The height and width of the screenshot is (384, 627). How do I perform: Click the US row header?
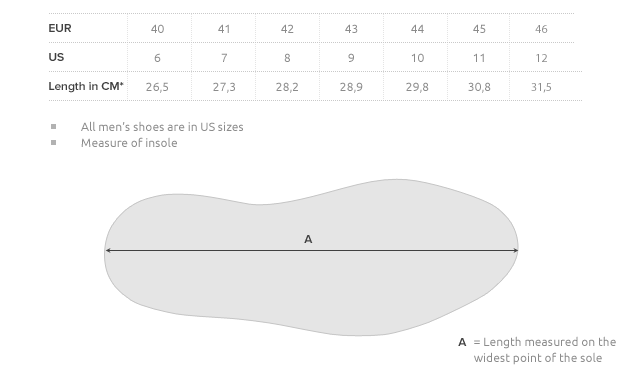click(56, 57)
